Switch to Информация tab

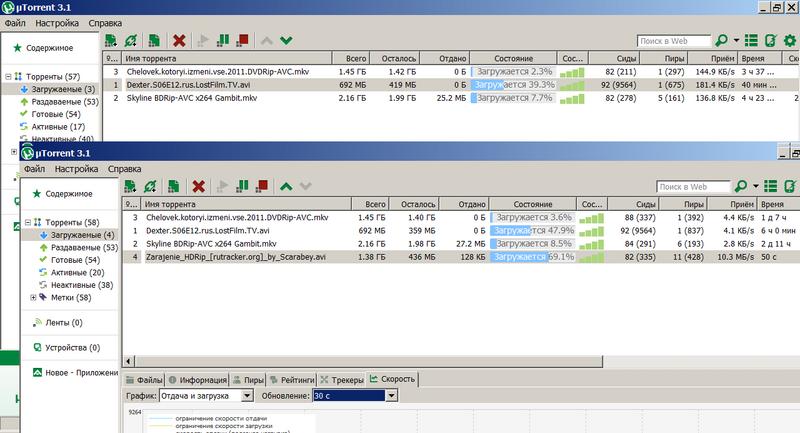[x=197, y=380]
